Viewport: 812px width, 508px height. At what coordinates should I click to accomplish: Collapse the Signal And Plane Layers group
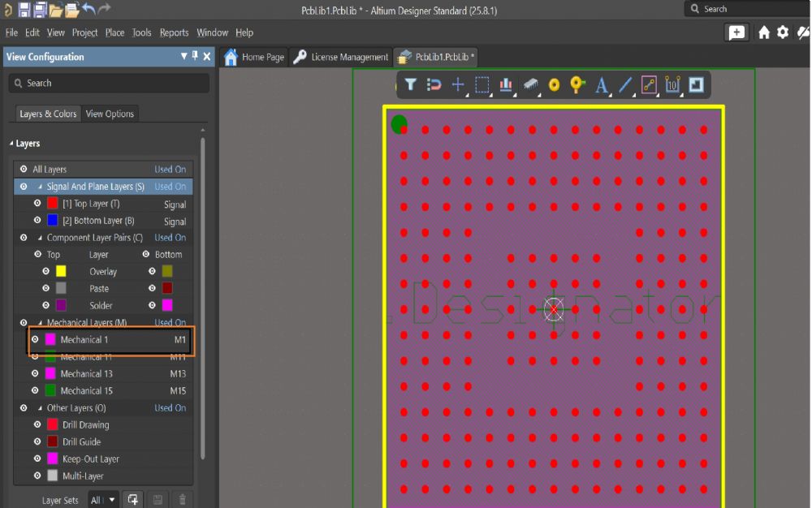40,187
